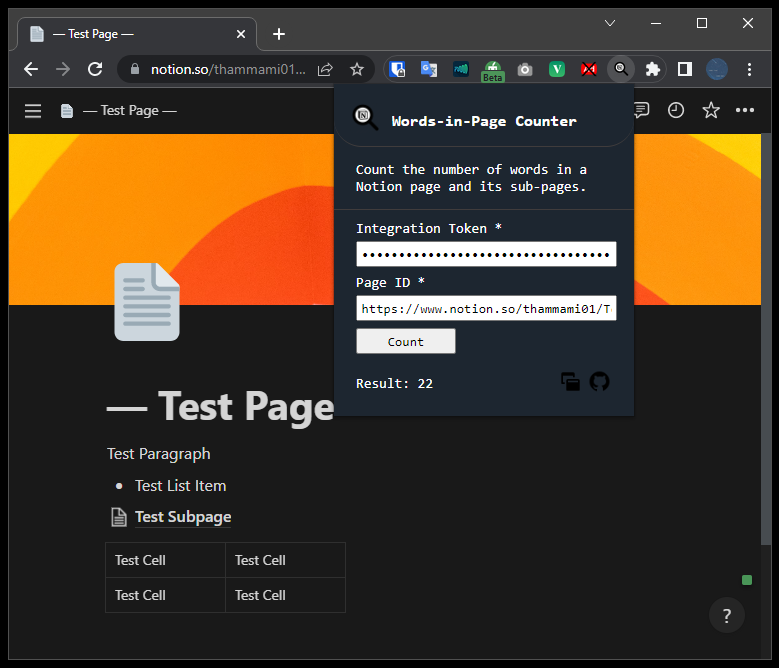The height and width of the screenshot is (668, 779).
Task: Open the Bitwarden shield extension
Action: pyautogui.click(x=397, y=69)
